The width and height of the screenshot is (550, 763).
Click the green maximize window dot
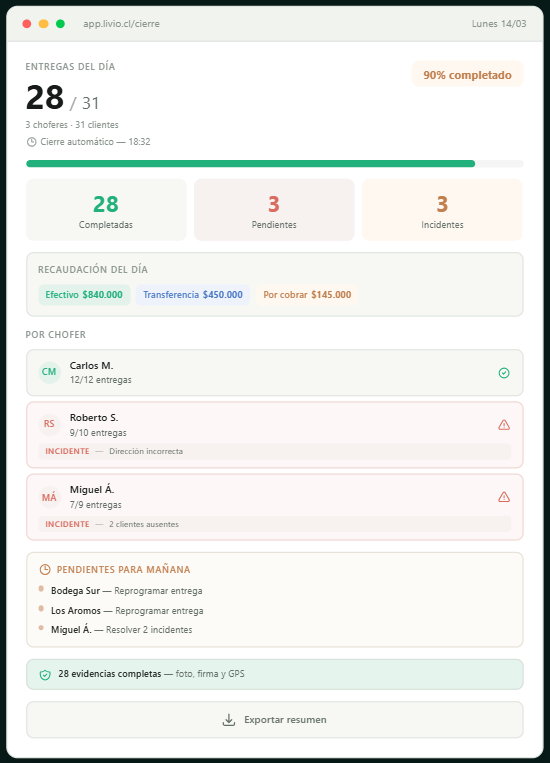click(x=60, y=24)
